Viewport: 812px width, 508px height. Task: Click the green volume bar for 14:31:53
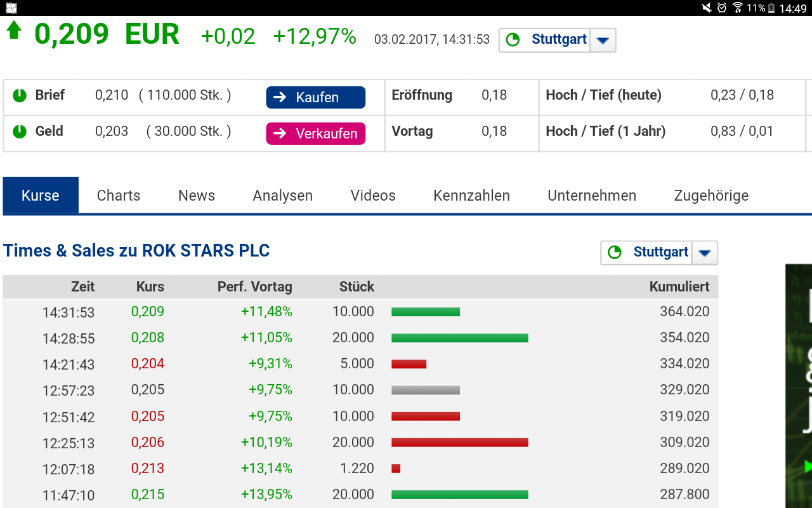(426, 312)
